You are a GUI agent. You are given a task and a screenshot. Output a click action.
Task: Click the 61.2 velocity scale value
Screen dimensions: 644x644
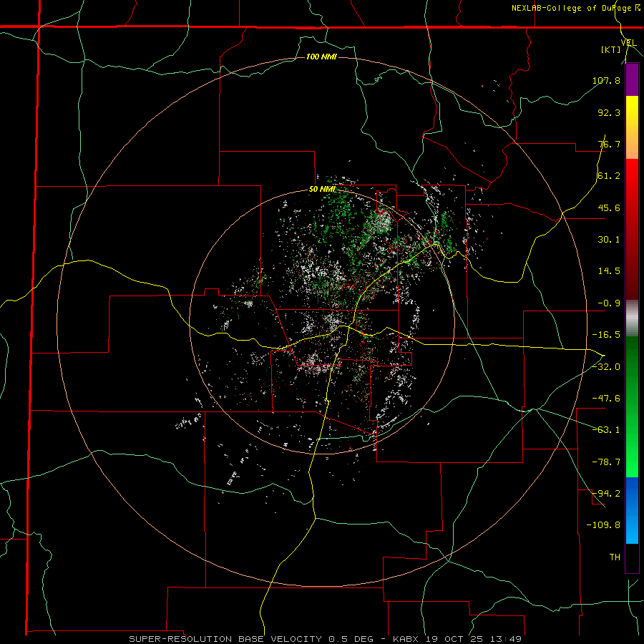pyautogui.click(x=609, y=176)
